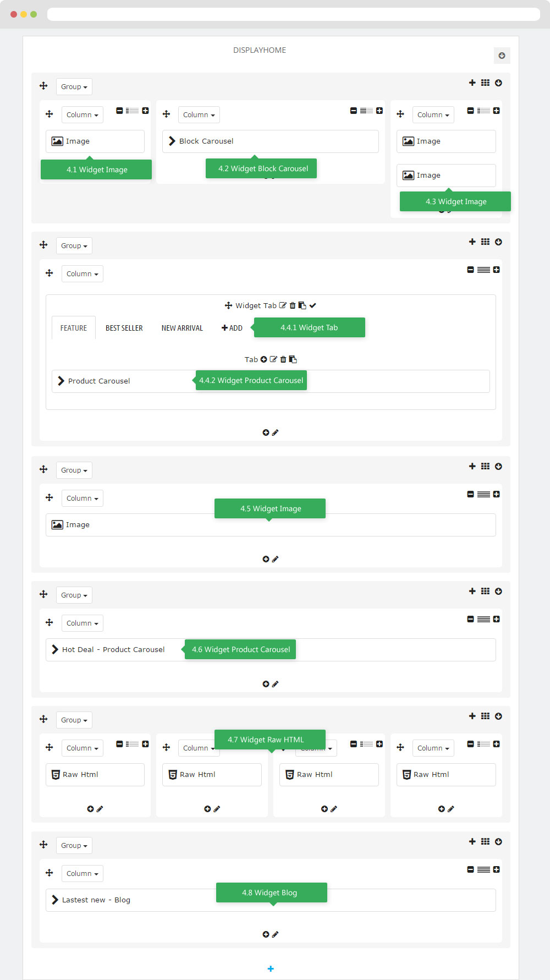Screen dimensions: 550x980
Task: Click the trash icon next to Widget Tab
Action: pyautogui.click(x=293, y=305)
